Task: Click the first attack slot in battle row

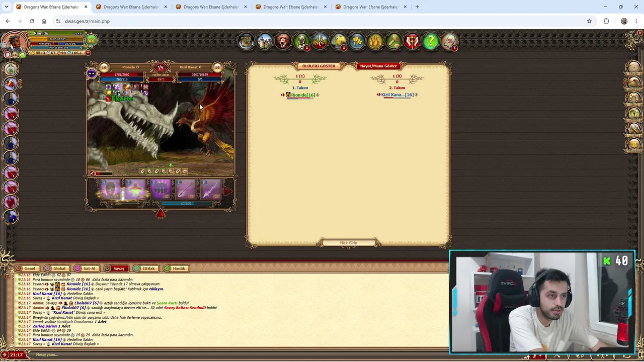Action: tap(142, 171)
